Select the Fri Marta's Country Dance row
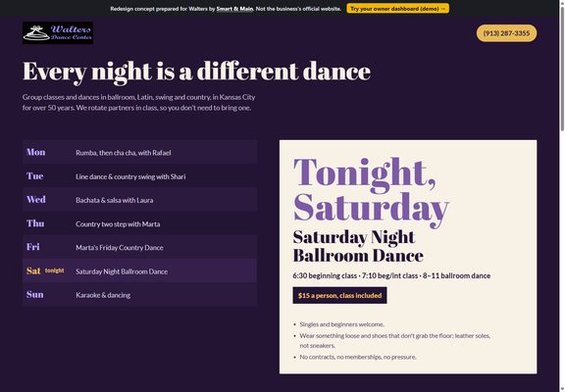The image size is (565, 392). (139, 247)
